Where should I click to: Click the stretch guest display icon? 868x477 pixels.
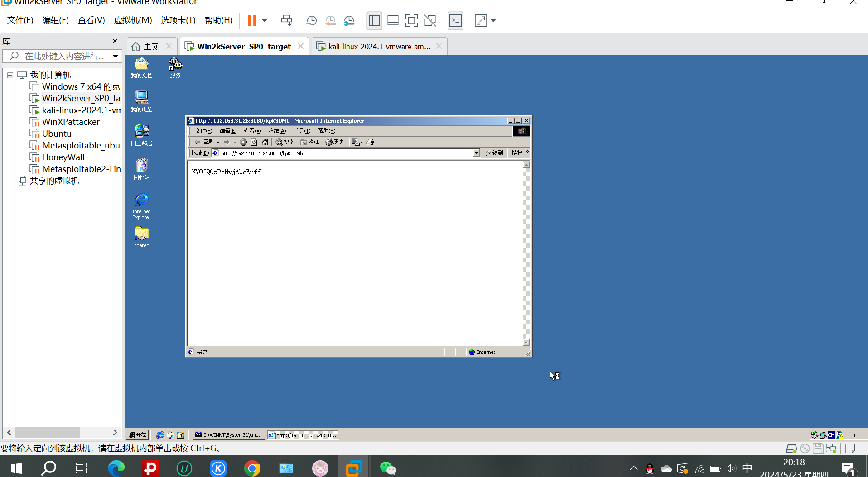click(x=480, y=20)
